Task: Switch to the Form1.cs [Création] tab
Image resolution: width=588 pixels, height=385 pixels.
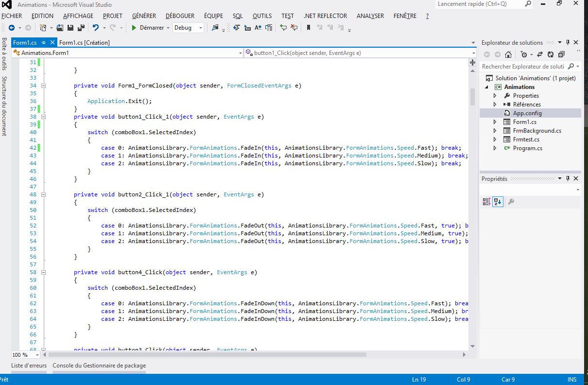Action: 85,43
